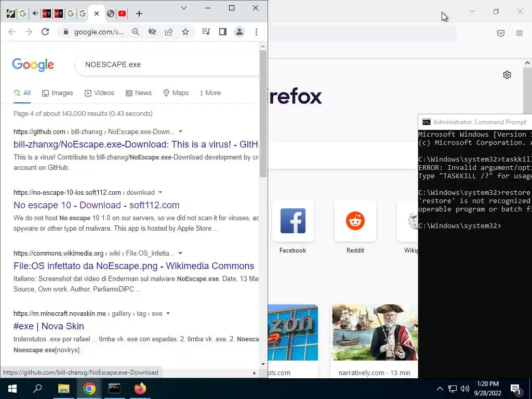532x399 pixels.
Task: Open the Chrome profile avatar
Action: tap(239, 32)
